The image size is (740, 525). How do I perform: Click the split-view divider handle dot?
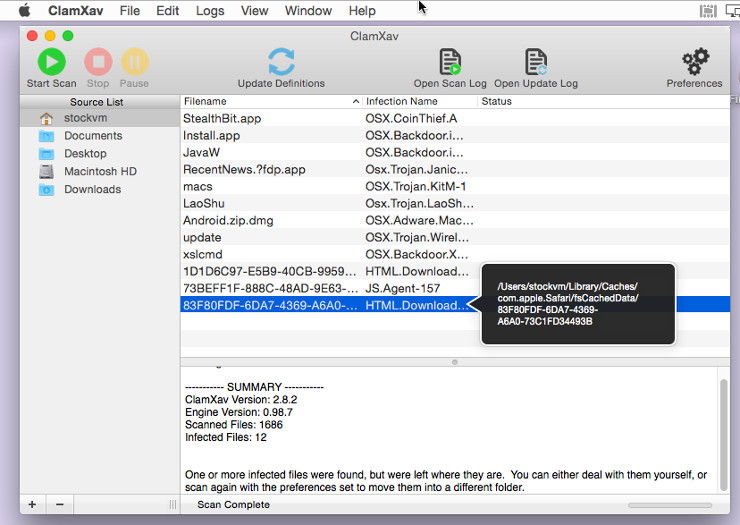tap(454, 362)
